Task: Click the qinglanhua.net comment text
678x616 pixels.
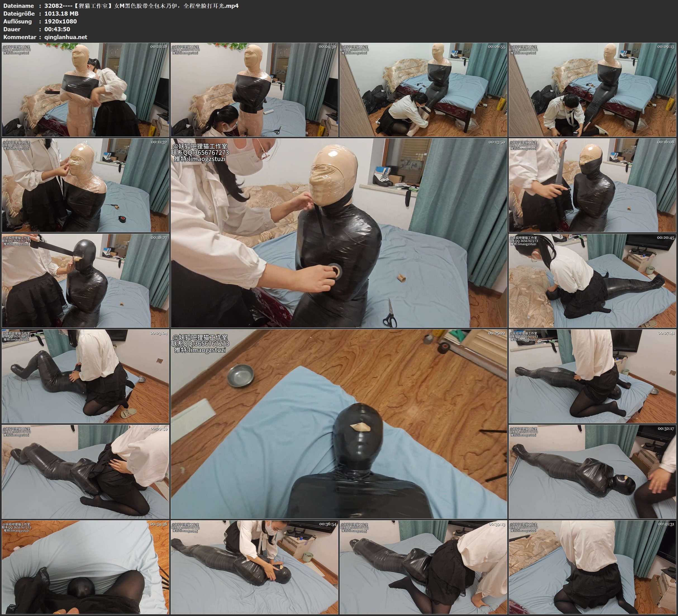Action: coord(66,37)
